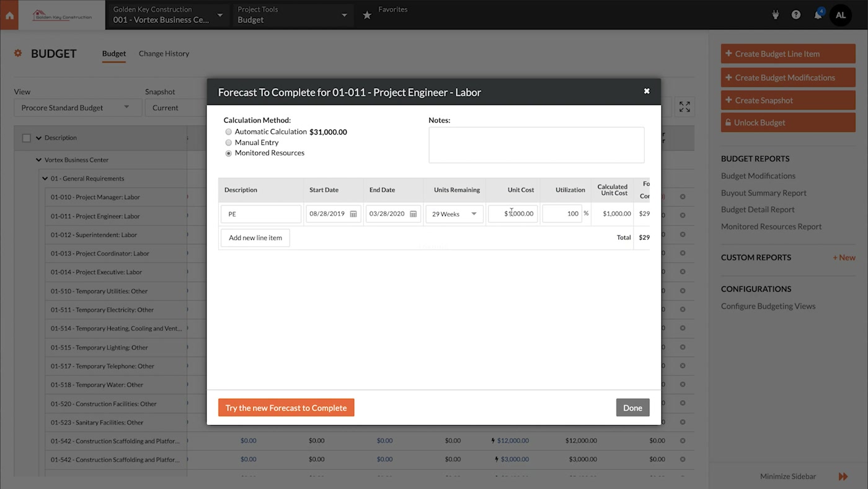Collapse the Vortex Business Center tree node
Viewport: 868px width, 489px height.
[39, 160]
